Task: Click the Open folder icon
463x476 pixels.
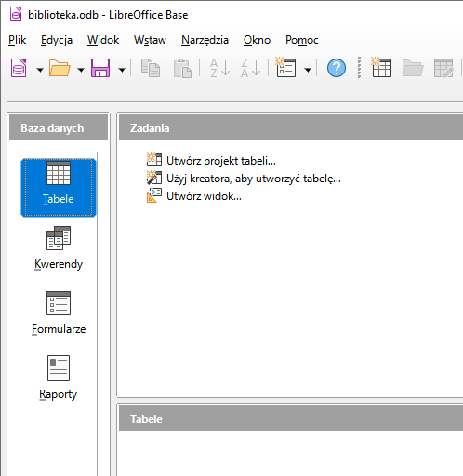Action: 60,68
